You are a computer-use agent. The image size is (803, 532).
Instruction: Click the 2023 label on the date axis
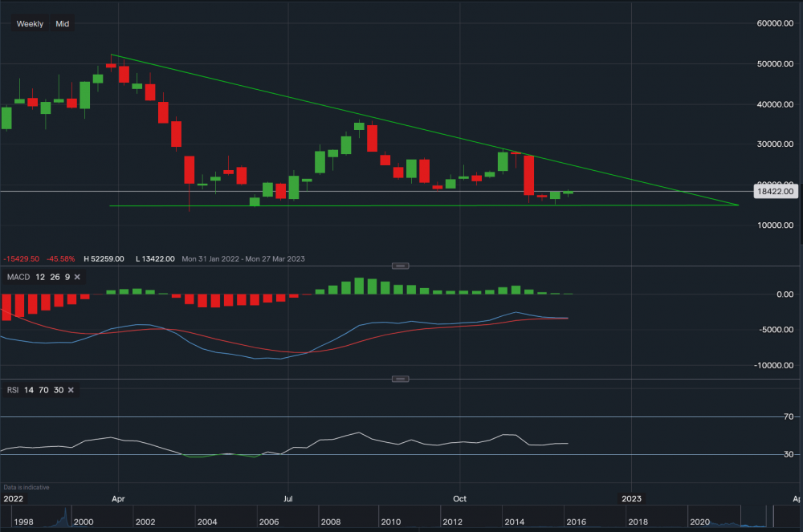632,497
